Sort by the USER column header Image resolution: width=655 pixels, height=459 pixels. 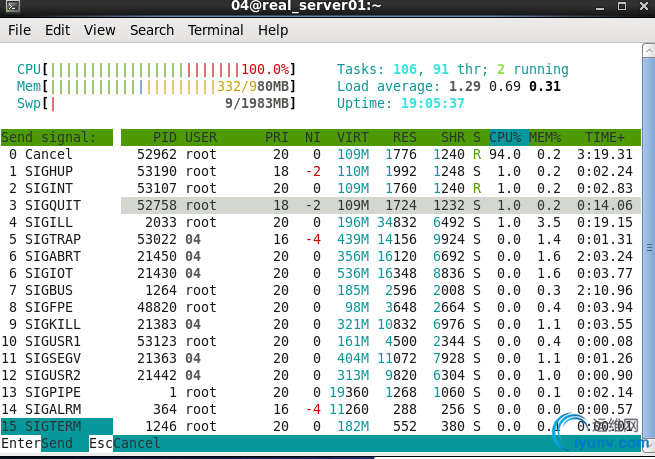201,137
